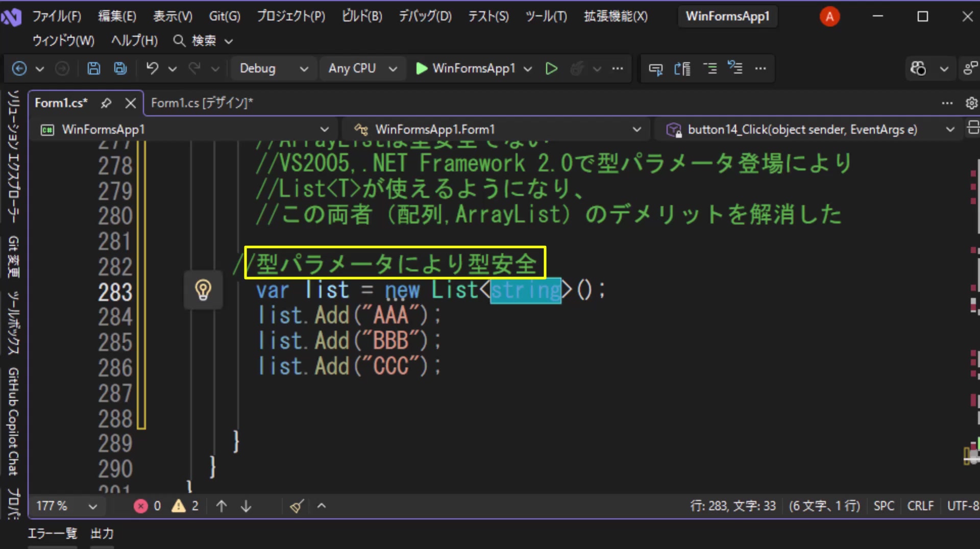Expand the Copilot toolbar dropdown arrow
Screen dimensions: 980x549
tap(944, 68)
